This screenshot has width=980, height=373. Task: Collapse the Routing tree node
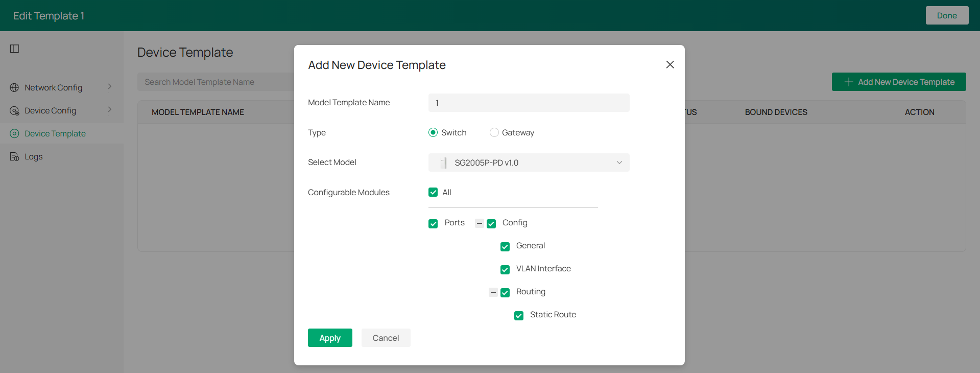[x=493, y=292]
